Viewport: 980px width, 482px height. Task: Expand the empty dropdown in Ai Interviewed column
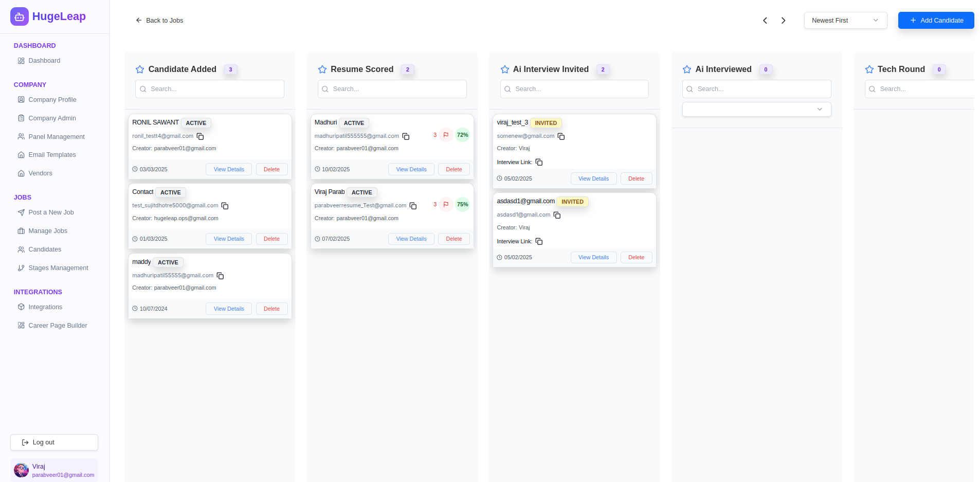(756, 109)
